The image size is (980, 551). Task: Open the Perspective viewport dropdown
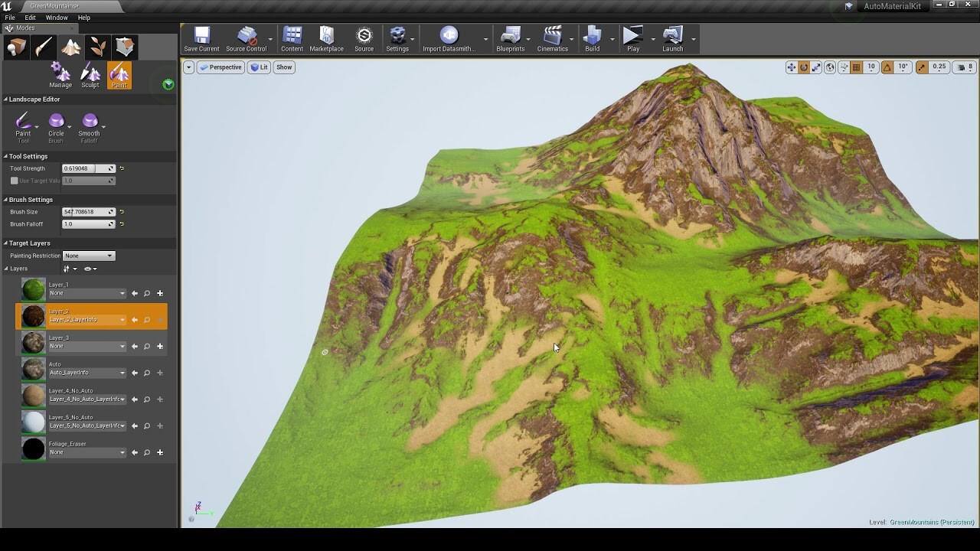[x=220, y=67]
